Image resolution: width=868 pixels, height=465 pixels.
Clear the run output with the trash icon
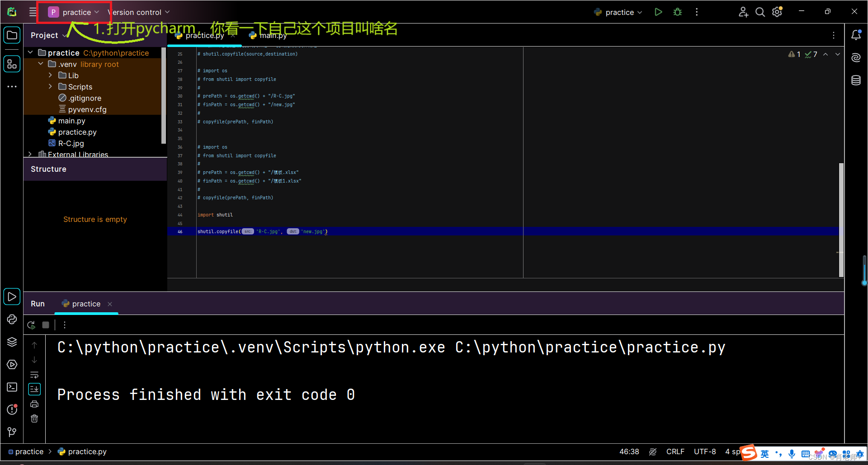click(x=34, y=418)
